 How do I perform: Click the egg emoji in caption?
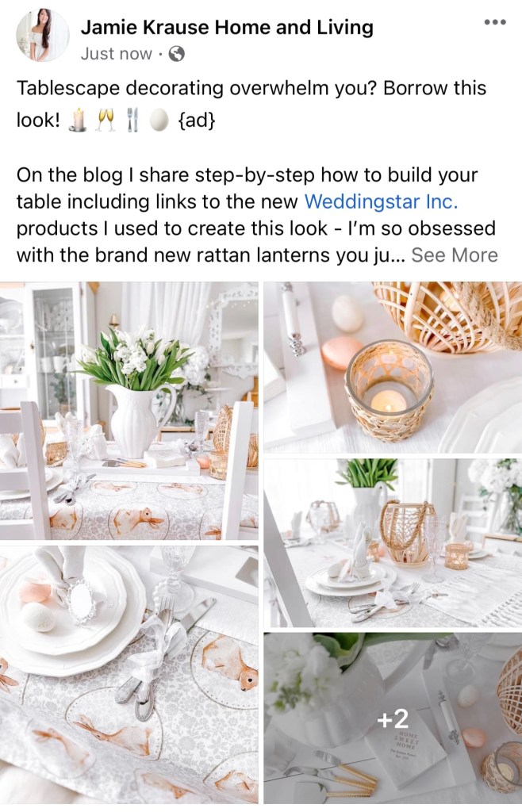click(159, 121)
